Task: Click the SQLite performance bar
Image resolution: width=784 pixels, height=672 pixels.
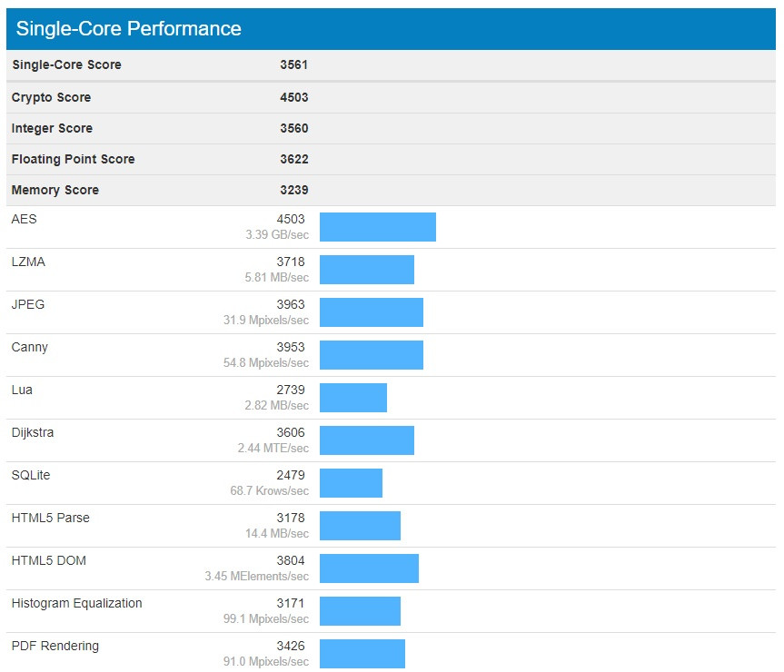Action: pyautogui.click(x=351, y=483)
